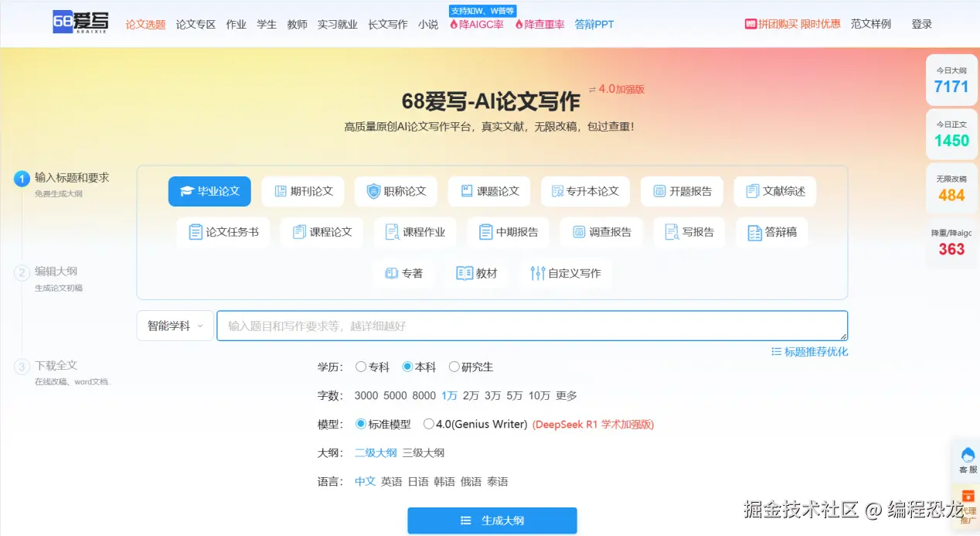The image size is (980, 536).
Task: Select 研究生 education level
Action: 471,367
